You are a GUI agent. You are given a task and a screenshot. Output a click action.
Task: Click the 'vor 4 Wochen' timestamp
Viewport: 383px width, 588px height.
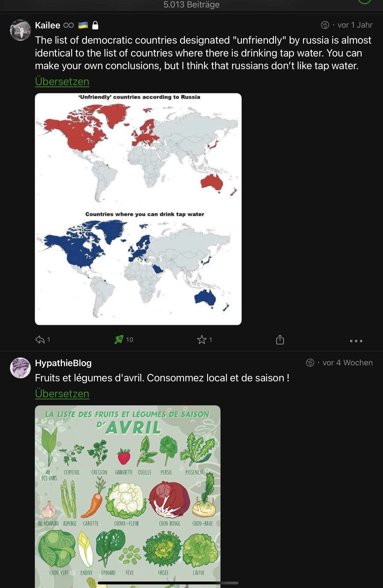click(347, 363)
